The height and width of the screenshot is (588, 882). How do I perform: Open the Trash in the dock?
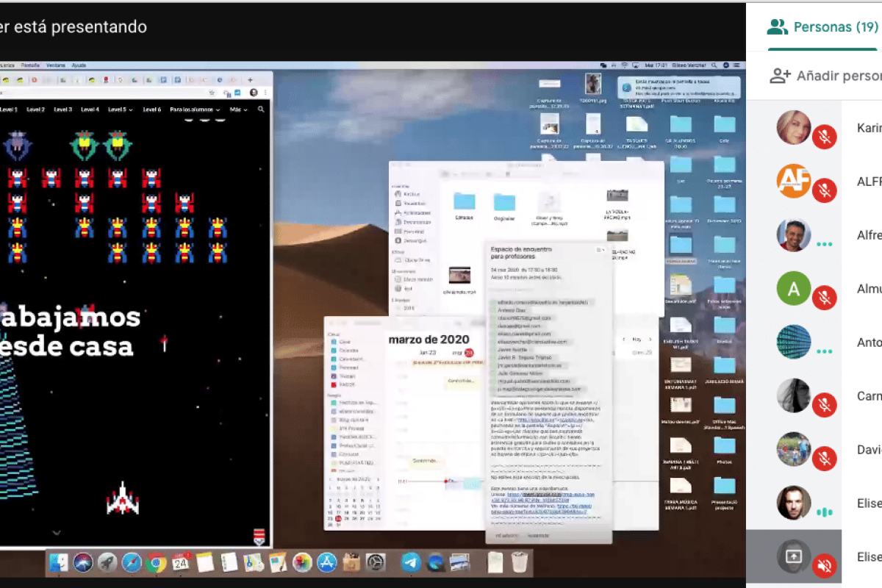pos(520,563)
